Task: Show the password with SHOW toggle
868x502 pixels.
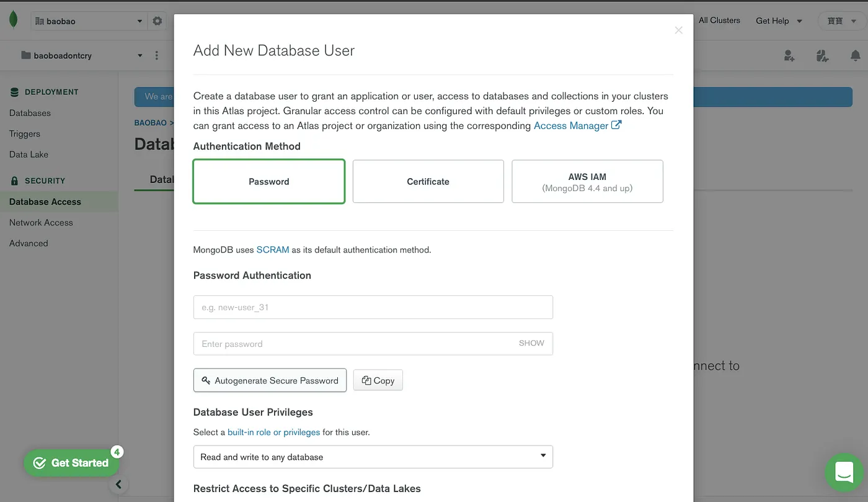Action: (x=531, y=343)
